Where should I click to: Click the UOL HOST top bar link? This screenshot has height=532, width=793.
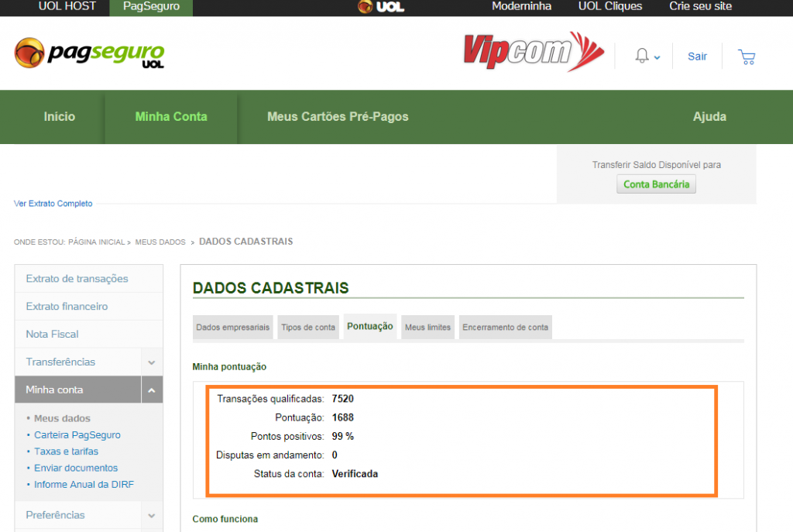point(67,6)
